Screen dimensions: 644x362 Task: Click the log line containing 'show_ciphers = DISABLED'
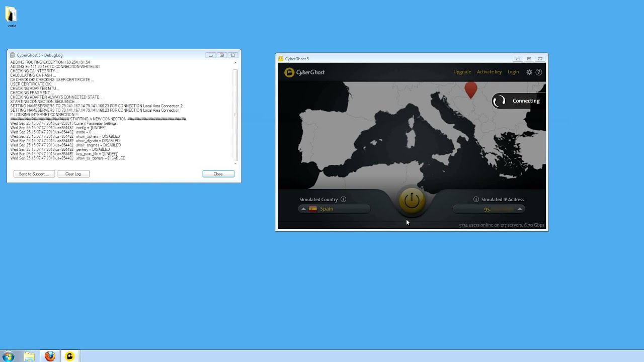point(65,136)
